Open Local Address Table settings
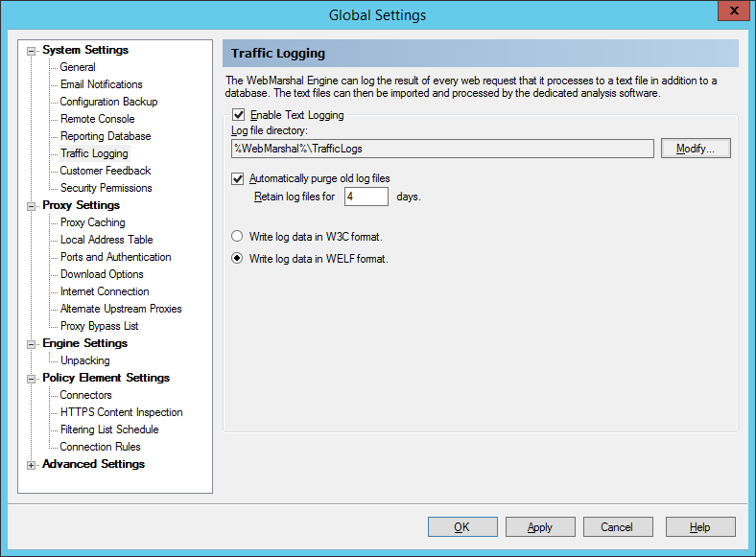Screen dimensions: 756x557 (x=106, y=240)
